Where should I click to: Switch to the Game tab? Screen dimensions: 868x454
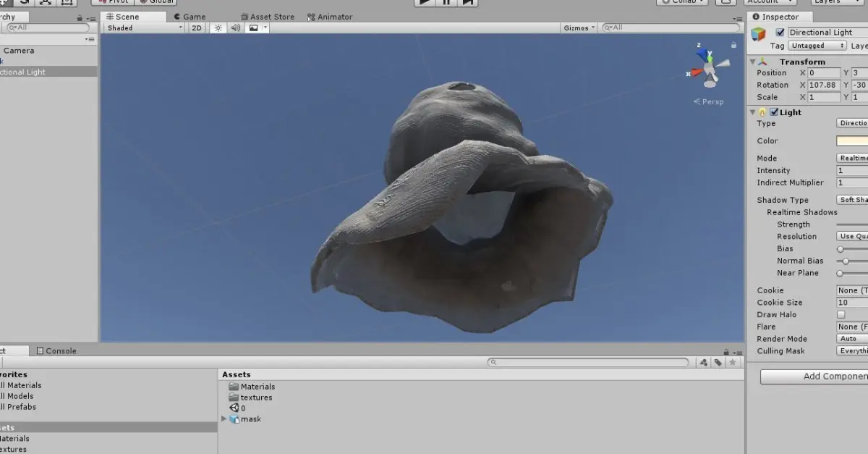point(190,17)
